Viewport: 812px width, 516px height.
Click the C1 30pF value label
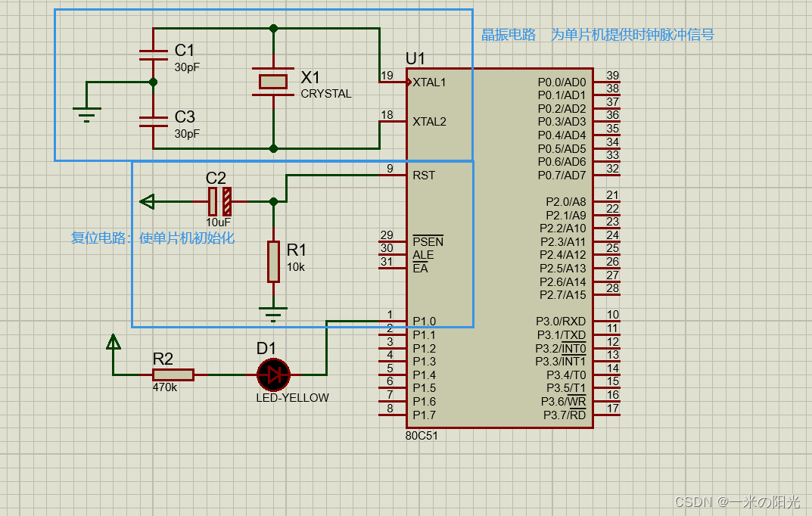point(187,67)
